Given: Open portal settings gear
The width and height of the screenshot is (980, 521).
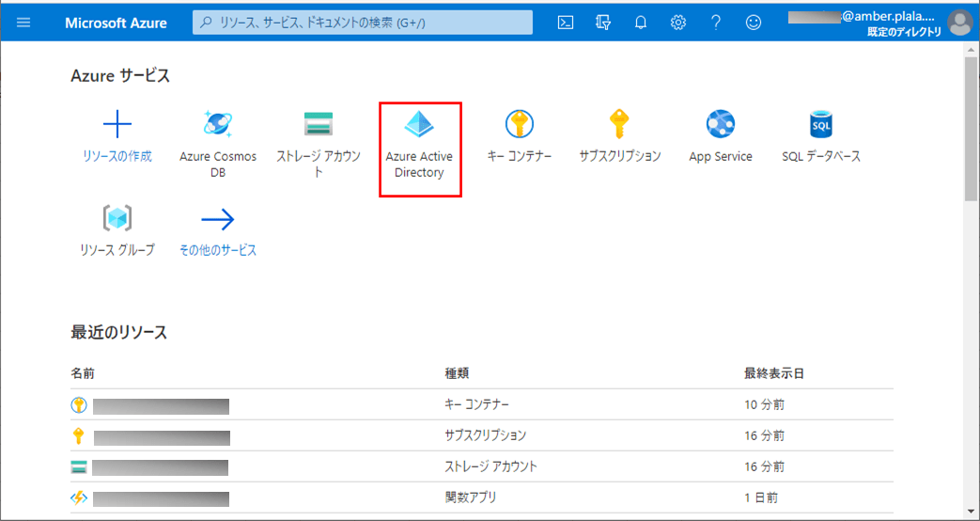Looking at the screenshot, I should click(678, 23).
